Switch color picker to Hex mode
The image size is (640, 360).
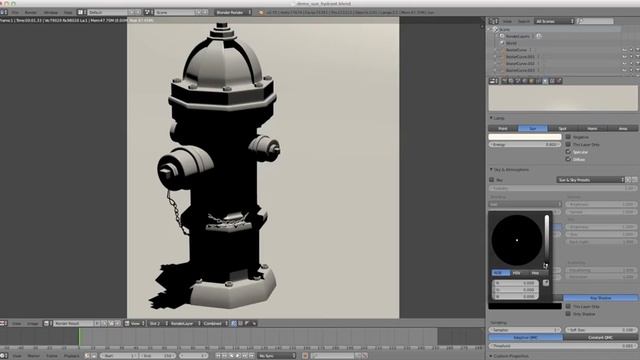click(x=536, y=273)
